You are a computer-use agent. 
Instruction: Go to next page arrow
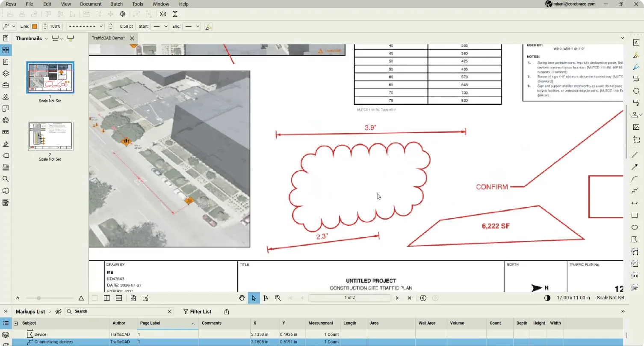(x=397, y=298)
